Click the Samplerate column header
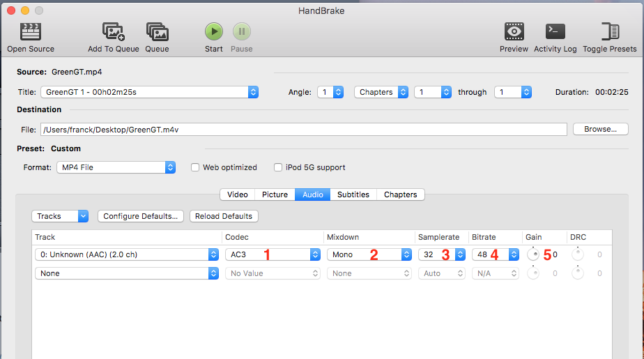Image resolution: width=644 pixels, height=359 pixels. point(442,237)
